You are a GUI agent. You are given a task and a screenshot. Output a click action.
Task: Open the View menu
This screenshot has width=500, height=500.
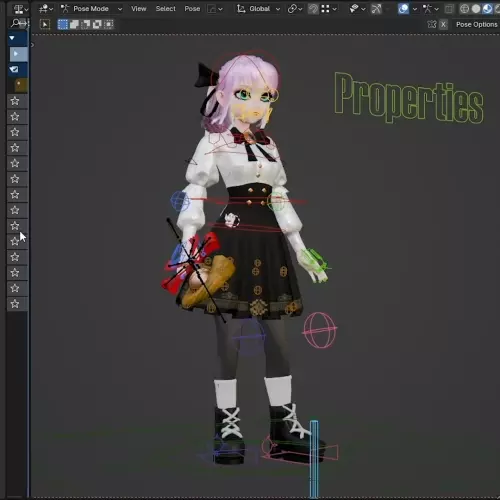click(x=138, y=9)
